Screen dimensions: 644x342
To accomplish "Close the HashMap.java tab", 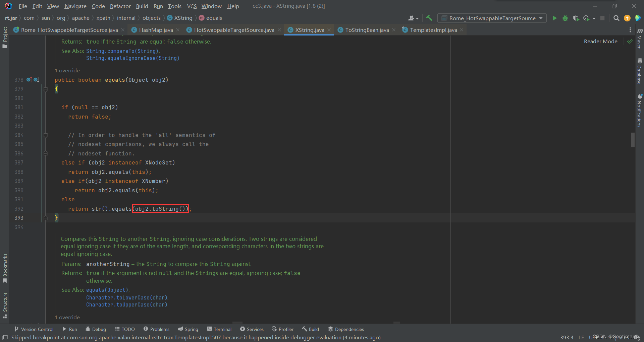I will point(178,30).
